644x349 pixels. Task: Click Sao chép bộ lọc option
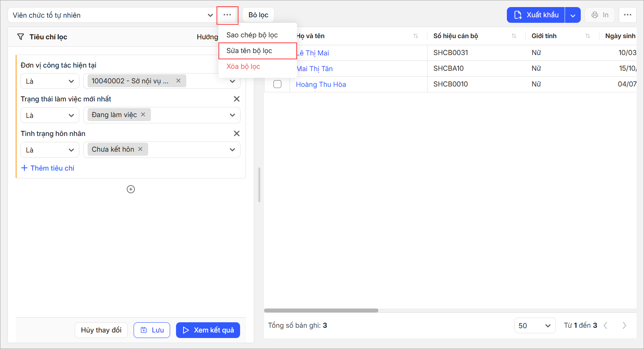[x=252, y=35]
